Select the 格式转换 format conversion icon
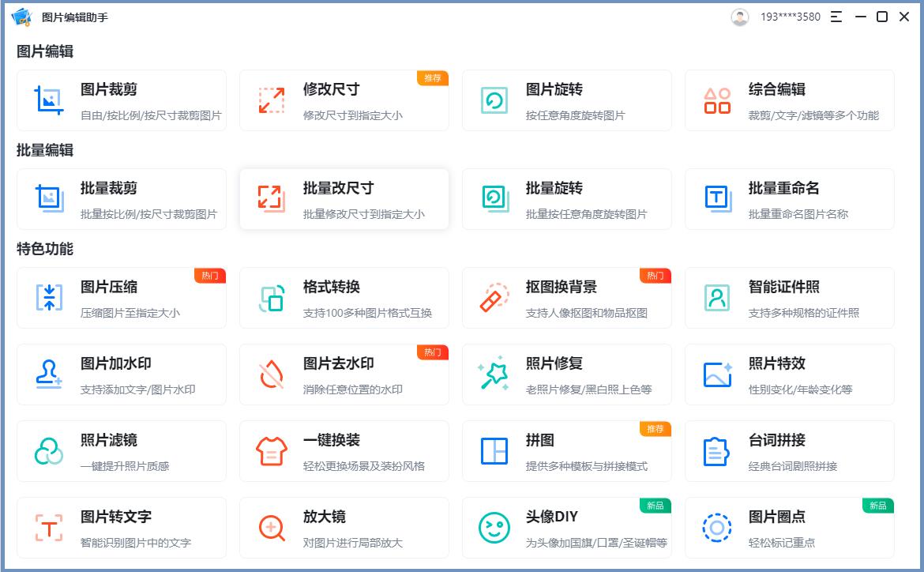This screenshot has height=572, width=924. click(271, 296)
